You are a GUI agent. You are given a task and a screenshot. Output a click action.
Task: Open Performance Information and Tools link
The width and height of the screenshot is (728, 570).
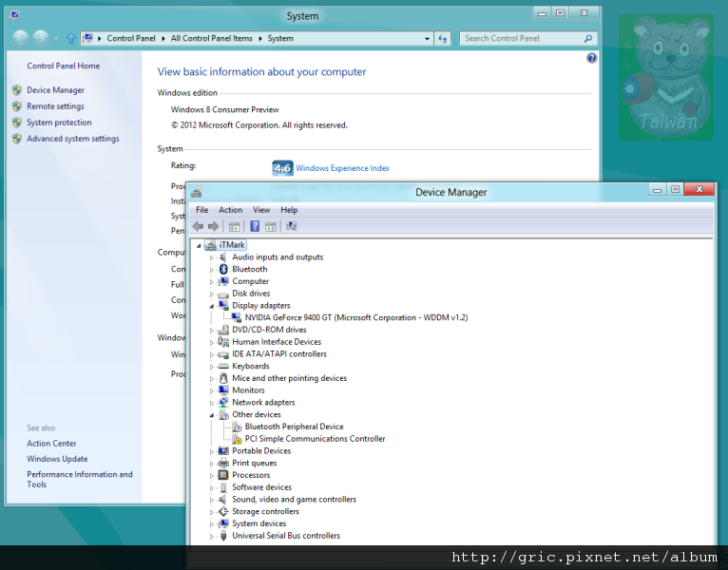tap(80, 479)
